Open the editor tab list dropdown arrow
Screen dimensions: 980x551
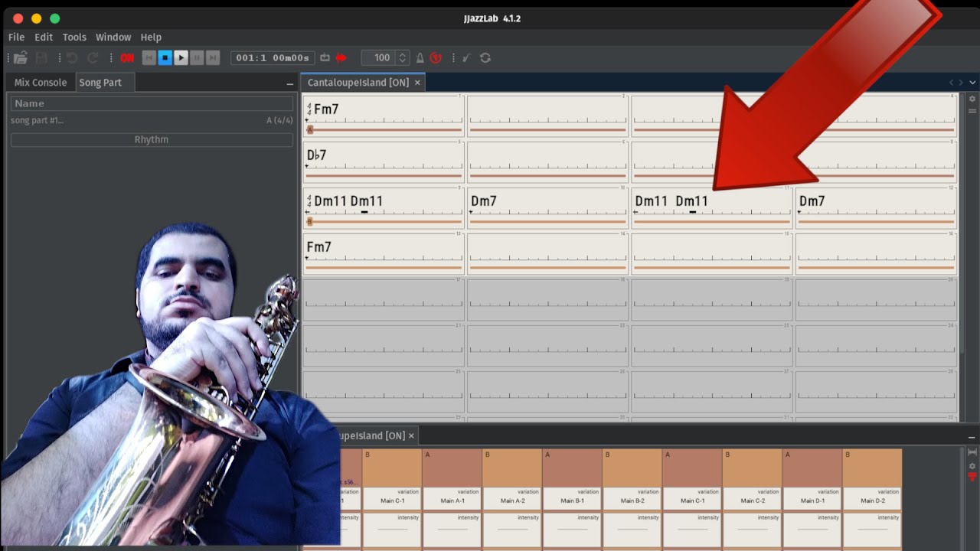(x=972, y=82)
